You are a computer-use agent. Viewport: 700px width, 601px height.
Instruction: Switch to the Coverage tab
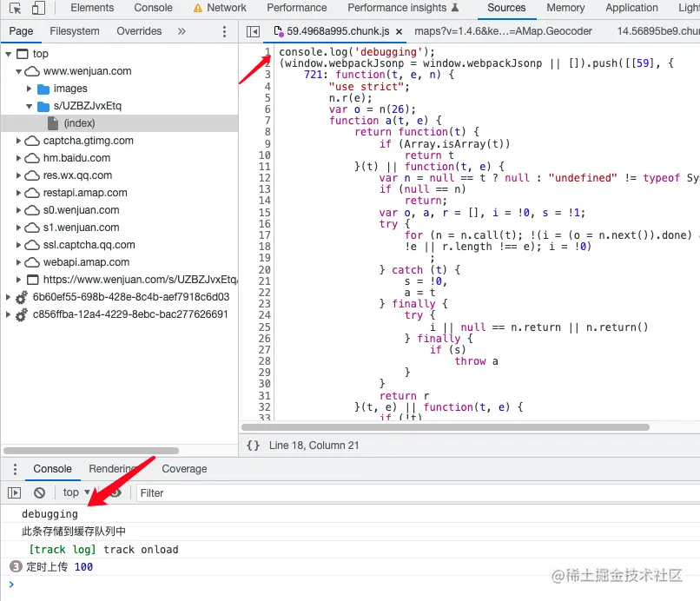tap(183, 469)
